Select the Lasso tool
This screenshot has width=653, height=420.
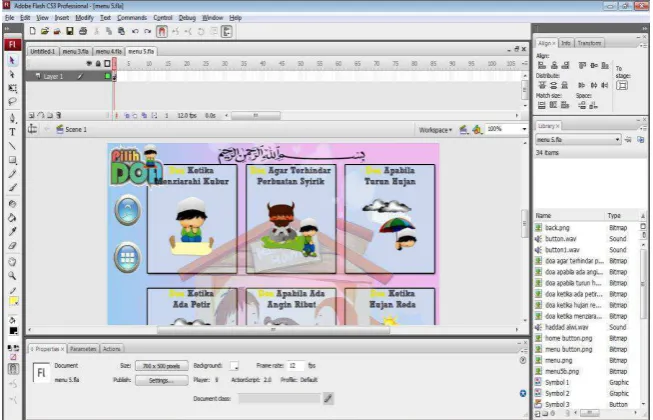pos(12,102)
